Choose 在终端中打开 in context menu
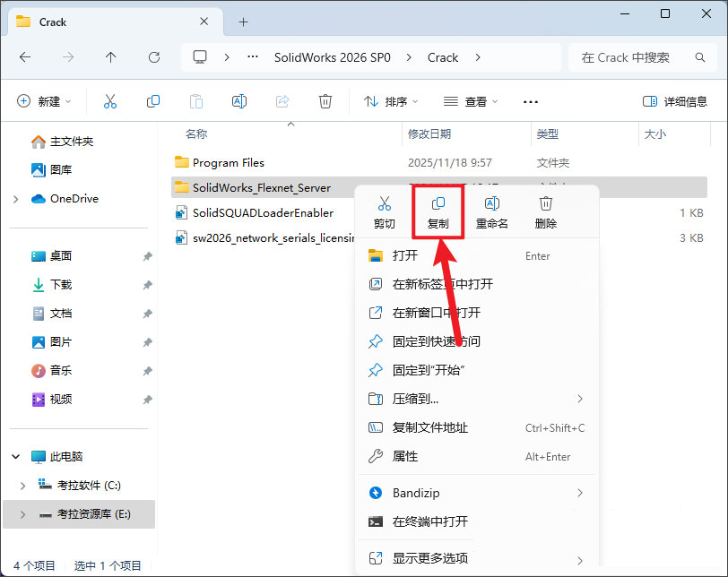728x577 pixels. pos(430,521)
